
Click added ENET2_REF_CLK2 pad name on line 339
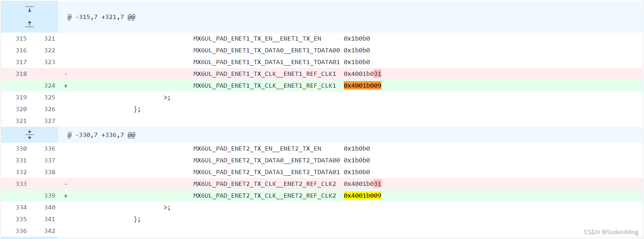[265, 196]
